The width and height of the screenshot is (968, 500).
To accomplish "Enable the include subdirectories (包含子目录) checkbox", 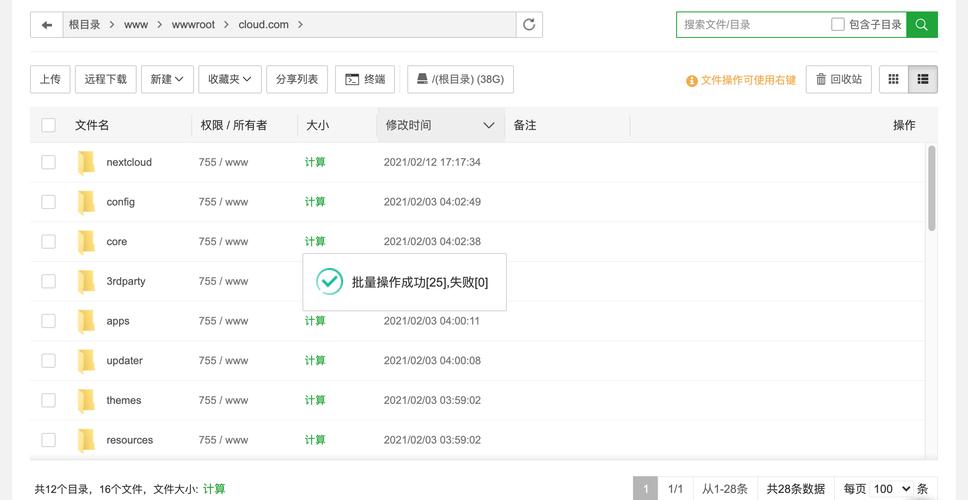I will tap(838, 25).
